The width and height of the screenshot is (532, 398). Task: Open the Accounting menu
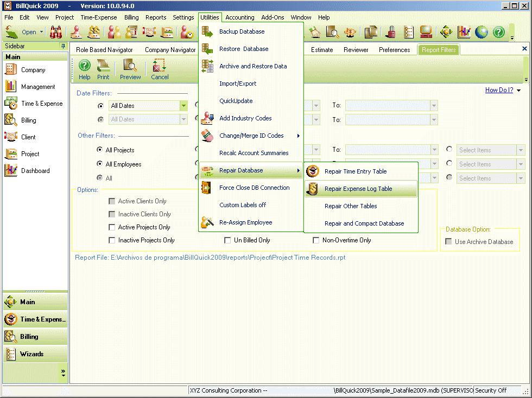coord(239,17)
